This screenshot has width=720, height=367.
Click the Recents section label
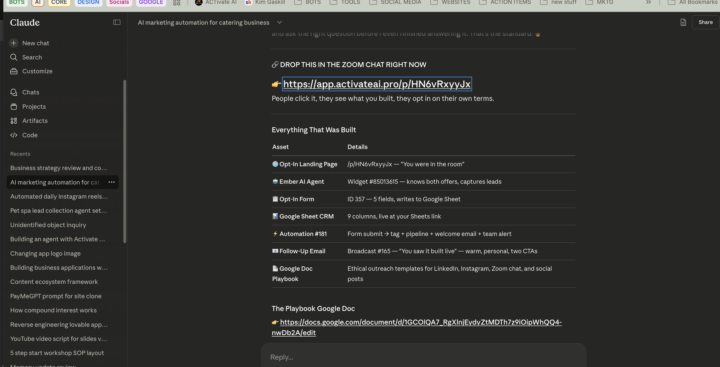[20, 154]
